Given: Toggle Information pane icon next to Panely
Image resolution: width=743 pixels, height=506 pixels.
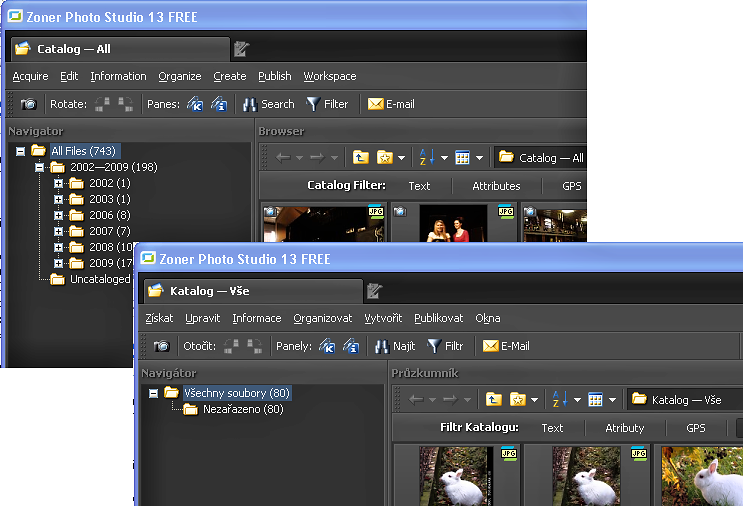Looking at the screenshot, I should tap(351, 346).
